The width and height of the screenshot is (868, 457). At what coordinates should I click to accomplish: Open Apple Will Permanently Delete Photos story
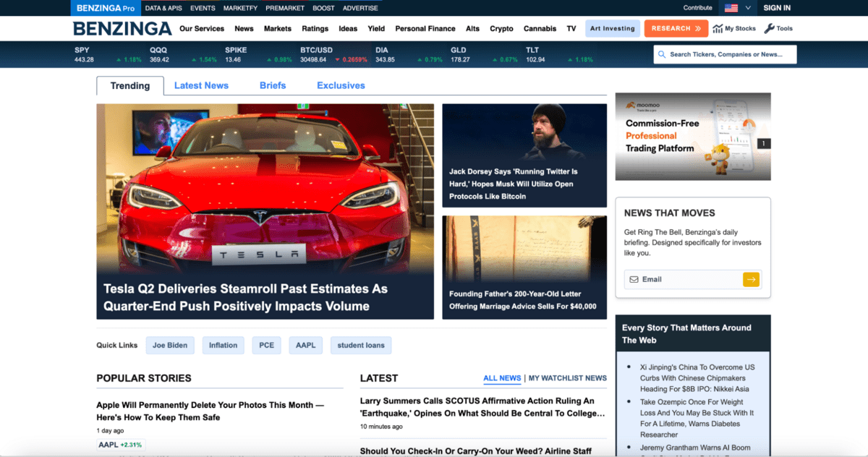click(x=210, y=411)
